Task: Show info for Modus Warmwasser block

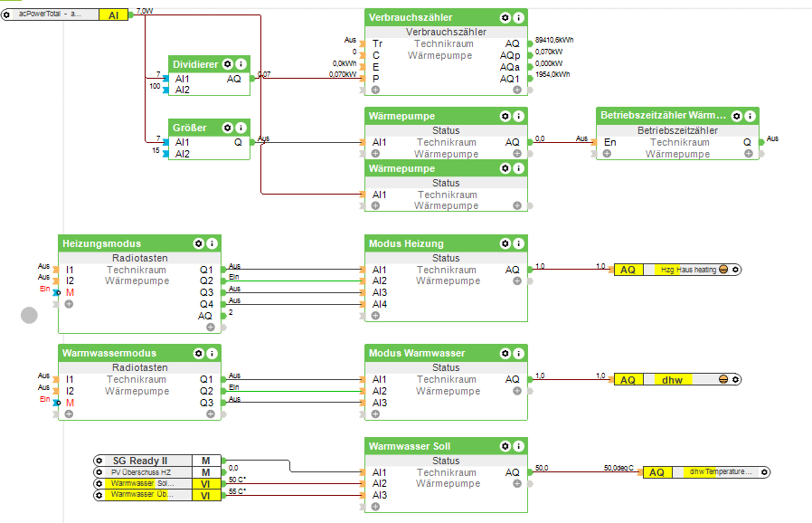Action: point(518,354)
